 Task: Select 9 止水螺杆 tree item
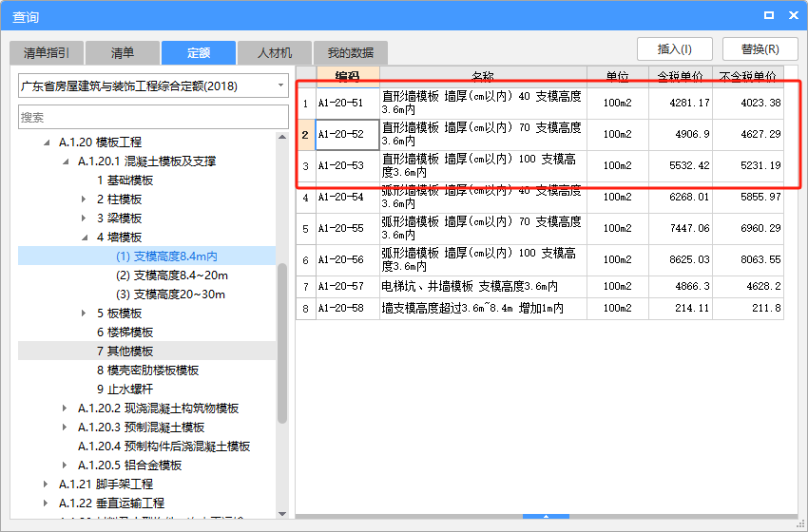(x=125, y=389)
